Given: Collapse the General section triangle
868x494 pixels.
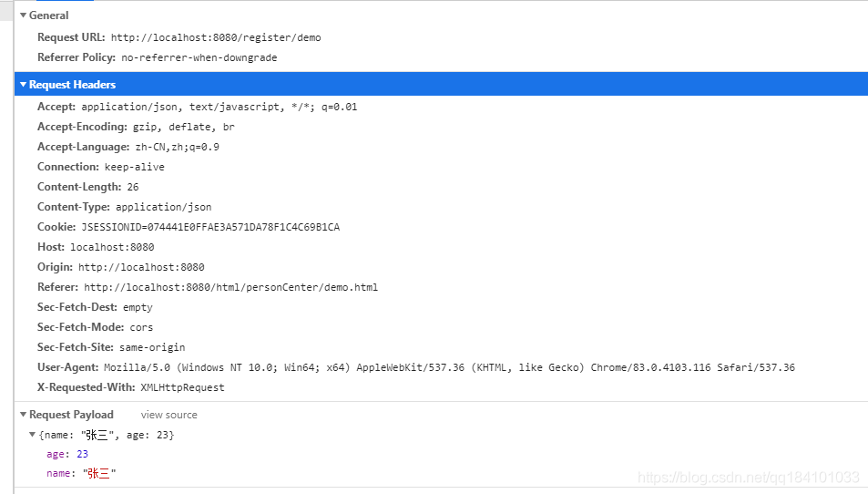Looking at the screenshot, I should coord(24,15).
